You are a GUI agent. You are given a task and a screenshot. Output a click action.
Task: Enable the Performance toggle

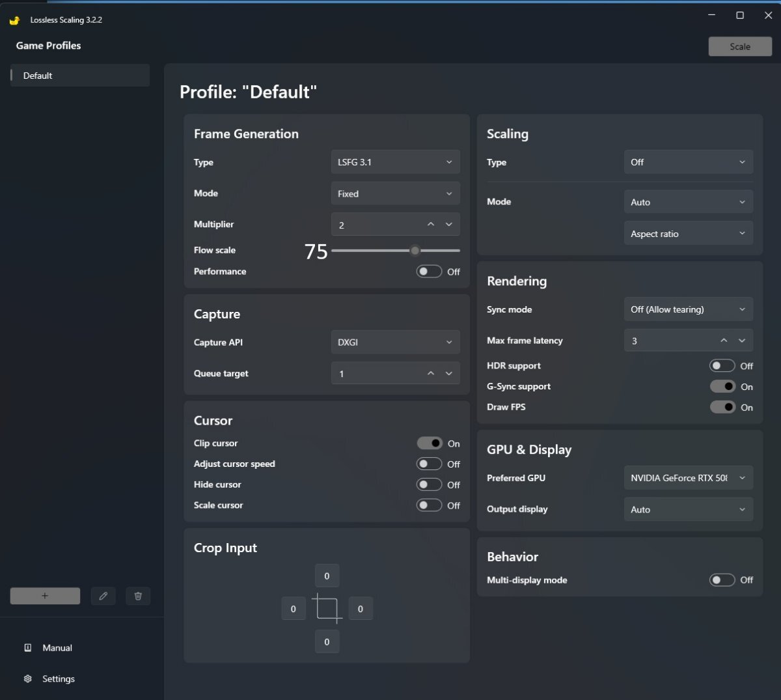tap(429, 272)
